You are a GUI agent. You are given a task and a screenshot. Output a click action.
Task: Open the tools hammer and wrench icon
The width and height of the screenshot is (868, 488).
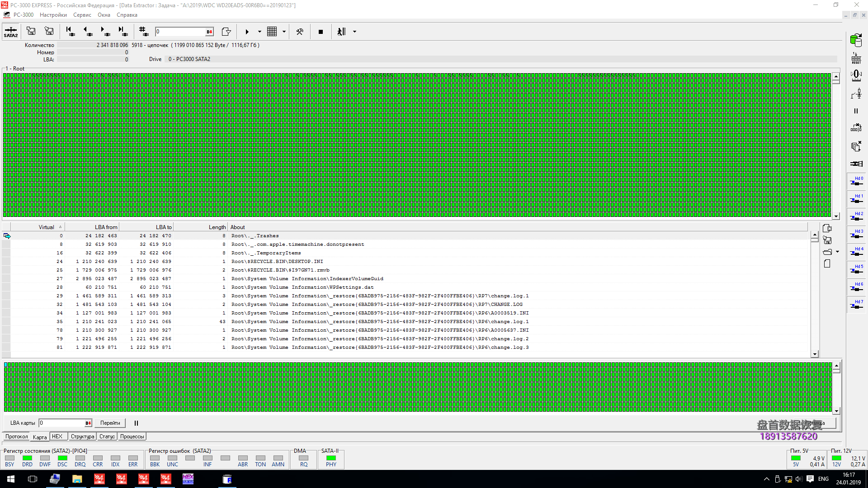tap(299, 32)
